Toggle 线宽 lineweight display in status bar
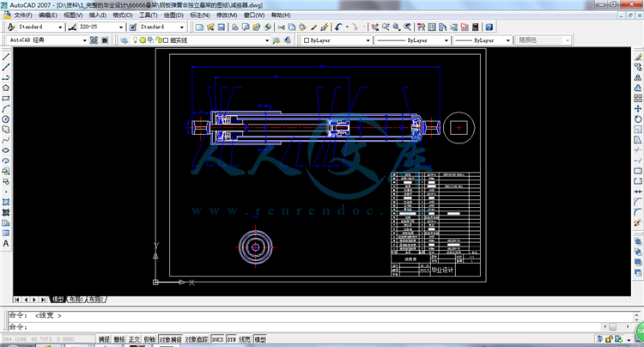This screenshot has width=644, height=347. [x=245, y=339]
